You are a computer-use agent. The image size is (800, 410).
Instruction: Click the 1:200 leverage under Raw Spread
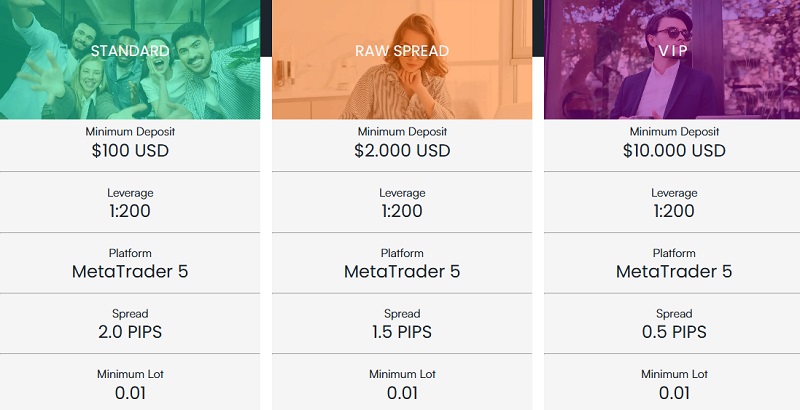click(x=402, y=211)
